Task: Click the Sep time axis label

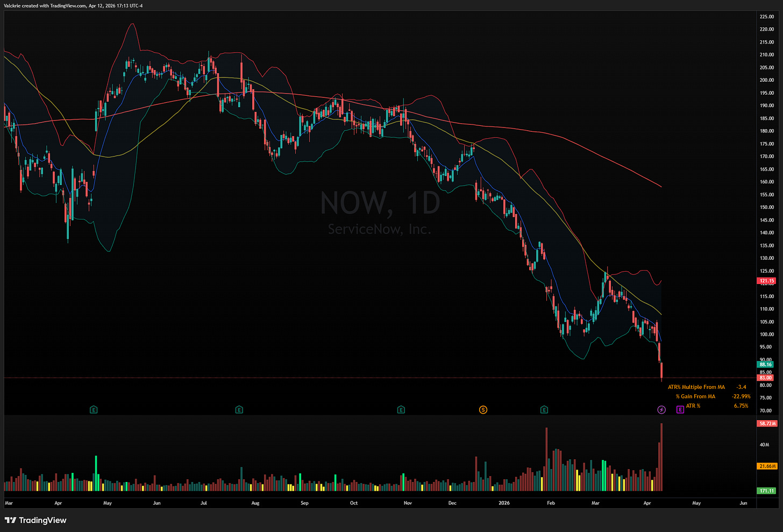Action: [x=304, y=503]
